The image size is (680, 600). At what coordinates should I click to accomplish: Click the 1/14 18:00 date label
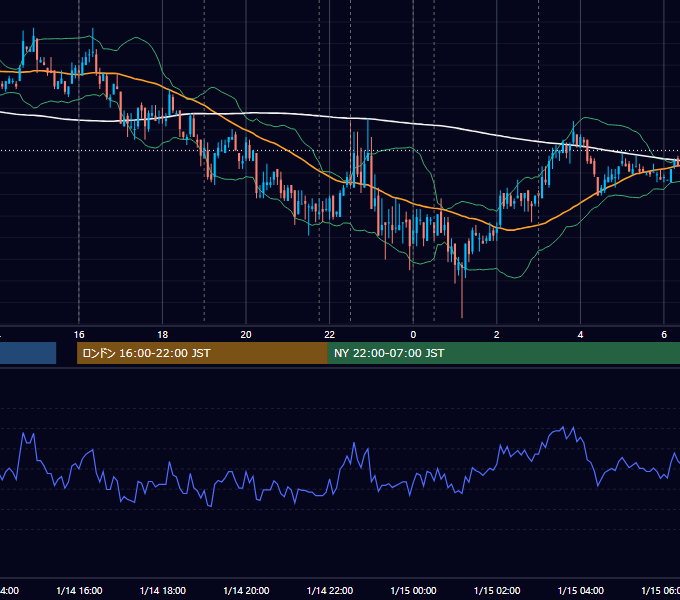pos(163,590)
